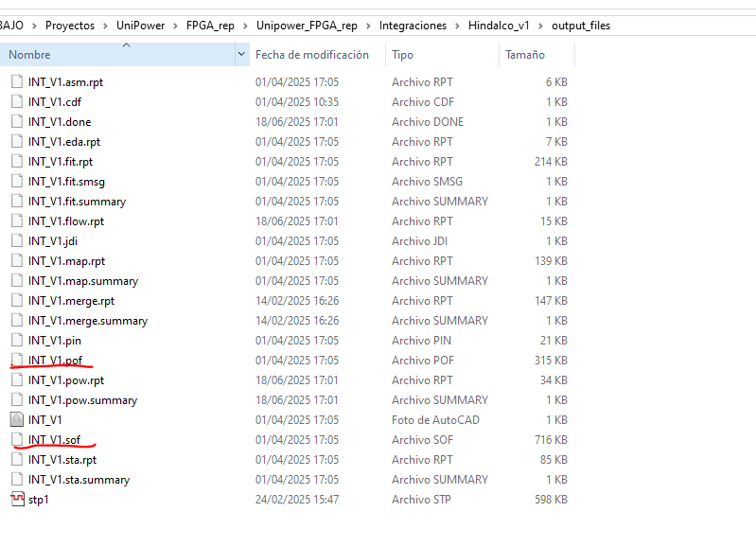This screenshot has height=547, width=756.
Task: Go to Integraciones folder in breadcrumb
Action: [x=413, y=26]
